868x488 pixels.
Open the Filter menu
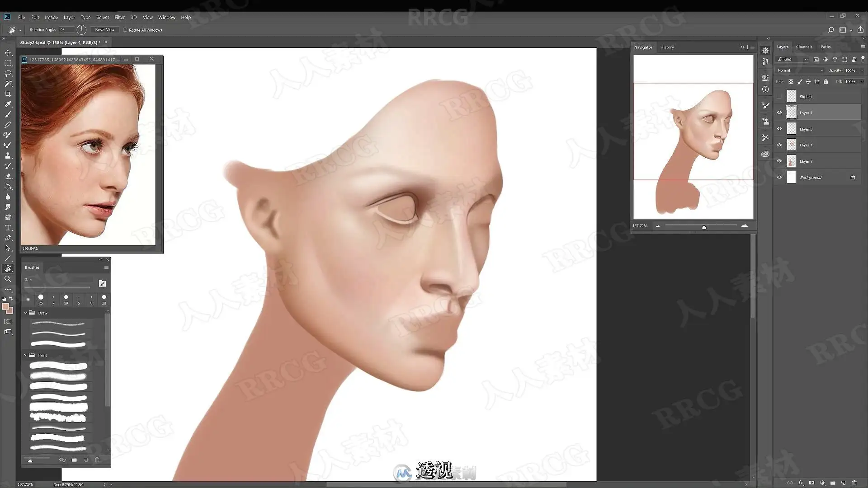(119, 17)
